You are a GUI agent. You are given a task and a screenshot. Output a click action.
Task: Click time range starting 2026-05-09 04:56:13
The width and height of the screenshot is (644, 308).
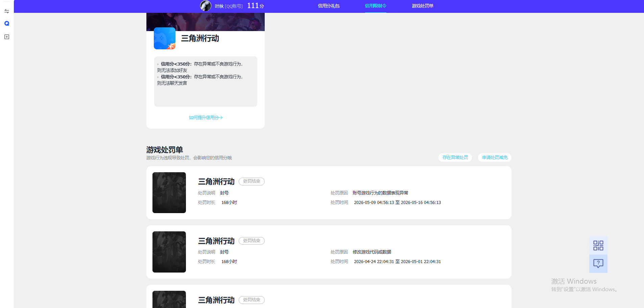[397, 203]
